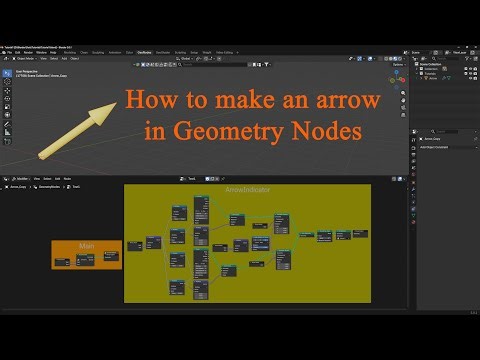The image size is (480, 360).
Task: Click the node editor type icon
Action: 6,179
